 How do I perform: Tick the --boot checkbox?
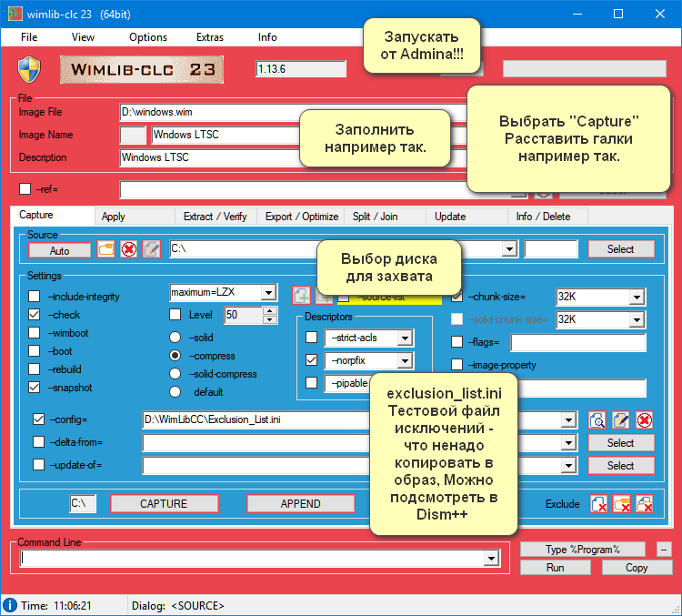(x=34, y=351)
